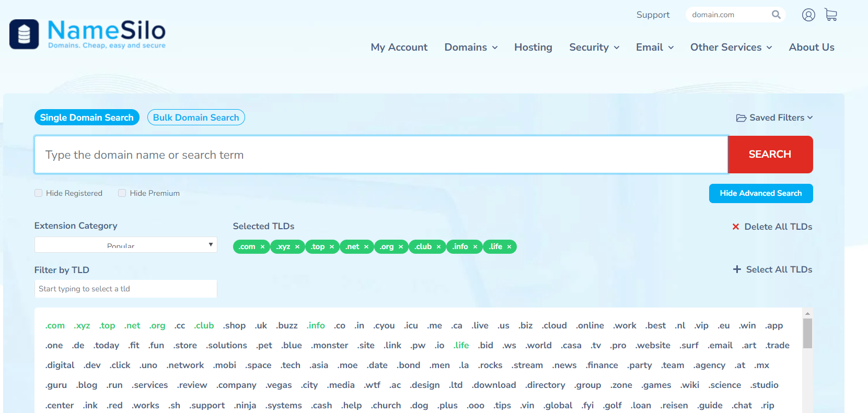Enable the Hide Premium checkbox
Viewport: 868px width, 413px height.
pos(122,193)
